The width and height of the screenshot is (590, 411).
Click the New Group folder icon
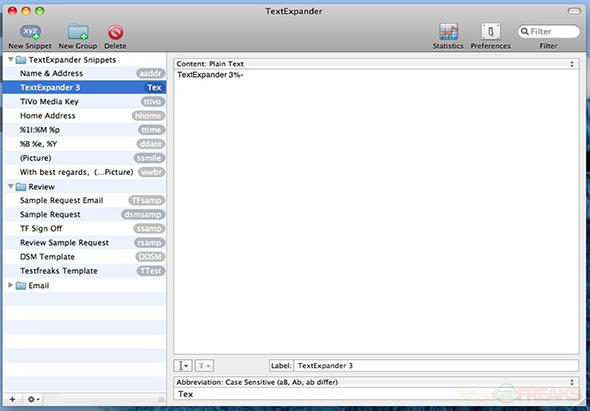[x=78, y=32]
